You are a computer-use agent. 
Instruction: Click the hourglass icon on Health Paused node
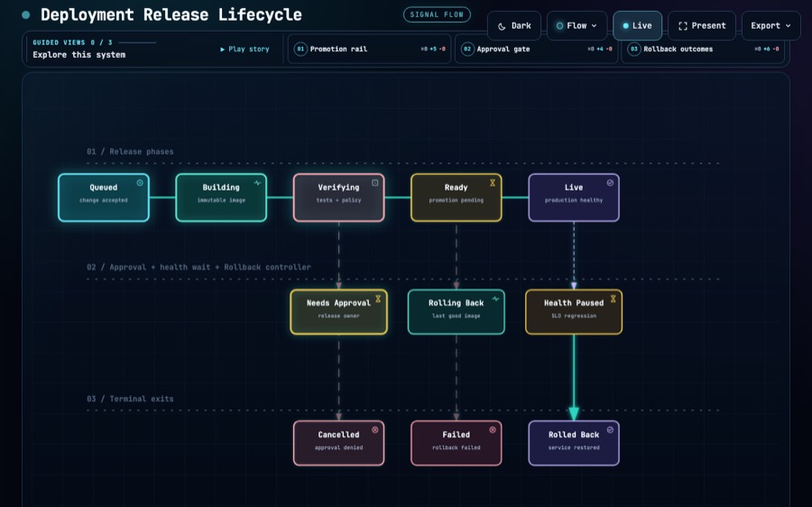point(614,299)
